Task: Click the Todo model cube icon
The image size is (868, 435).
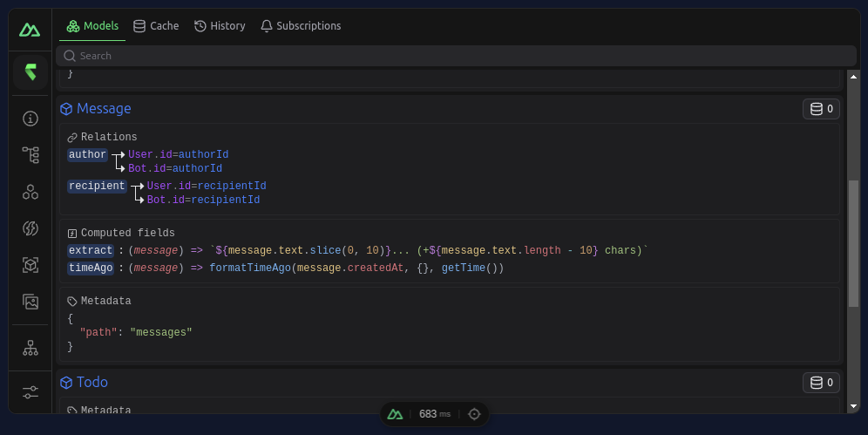Action: point(66,383)
